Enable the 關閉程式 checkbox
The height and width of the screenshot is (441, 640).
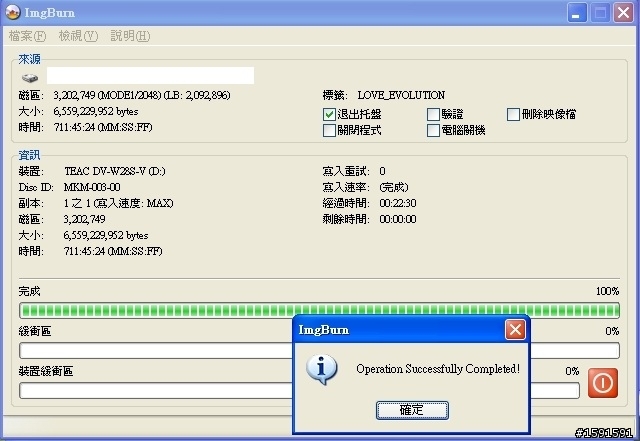point(329,131)
